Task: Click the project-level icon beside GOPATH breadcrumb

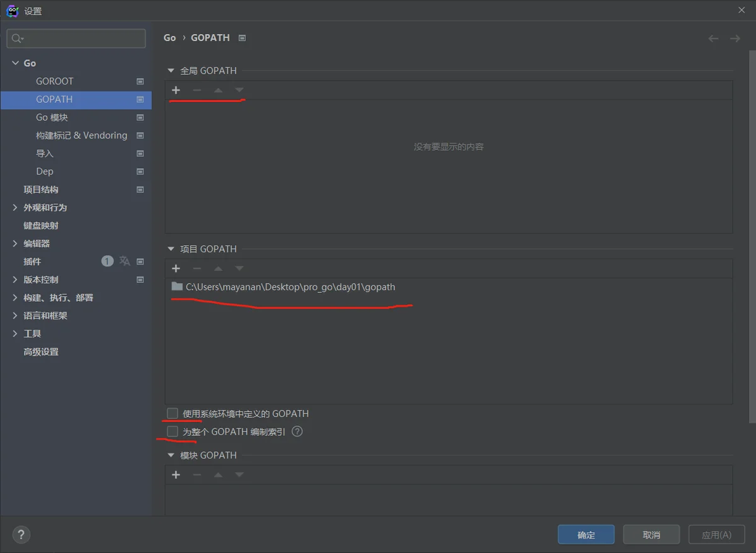Action: [243, 38]
